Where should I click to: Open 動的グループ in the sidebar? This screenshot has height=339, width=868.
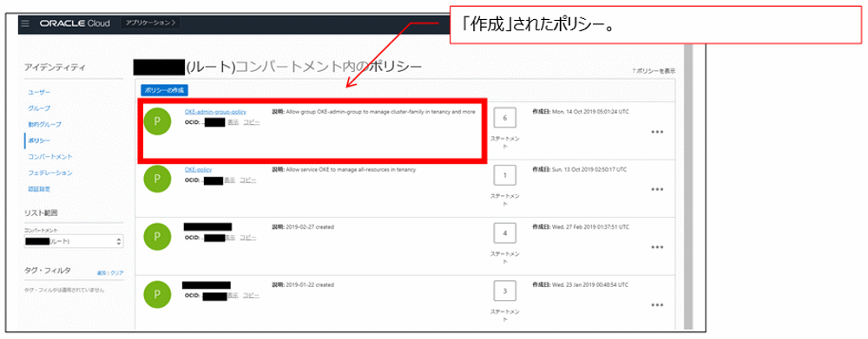pyautogui.click(x=45, y=125)
